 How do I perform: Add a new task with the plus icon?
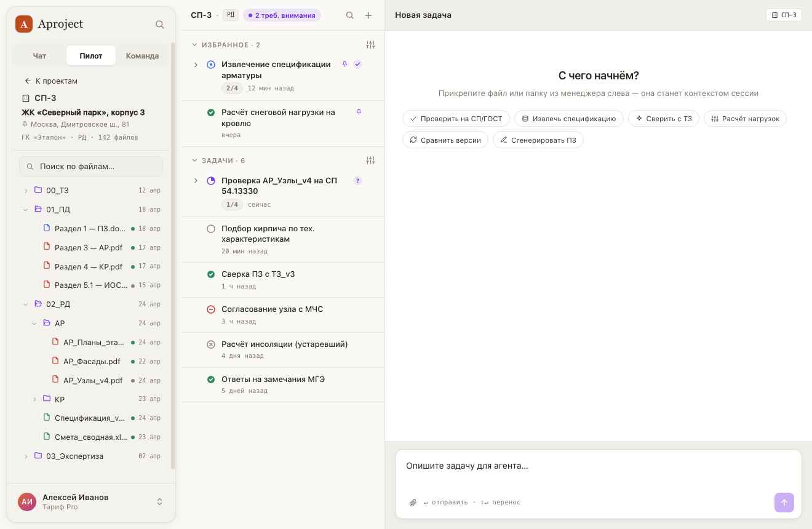click(368, 15)
